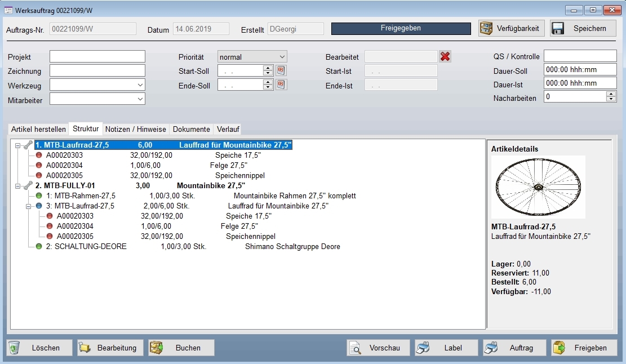Print the Auftrag order document

click(514, 348)
